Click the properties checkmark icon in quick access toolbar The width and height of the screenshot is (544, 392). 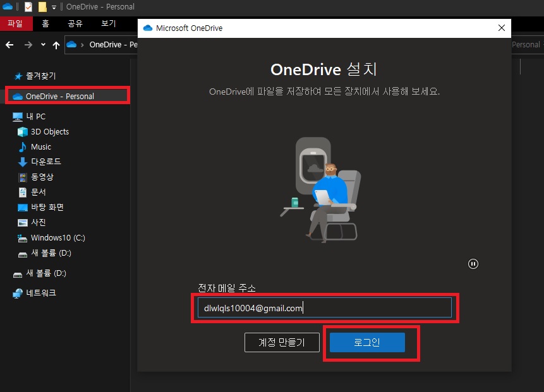[x=28, y=6]
